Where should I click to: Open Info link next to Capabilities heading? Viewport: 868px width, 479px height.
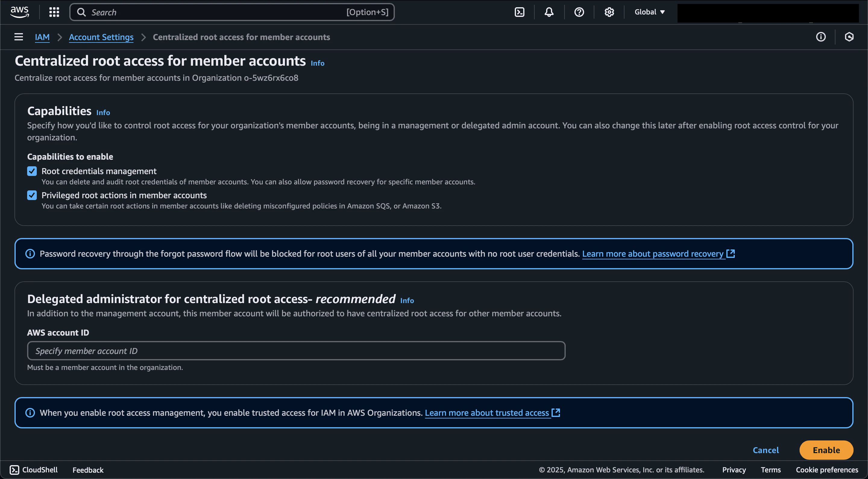coord(103,112)
